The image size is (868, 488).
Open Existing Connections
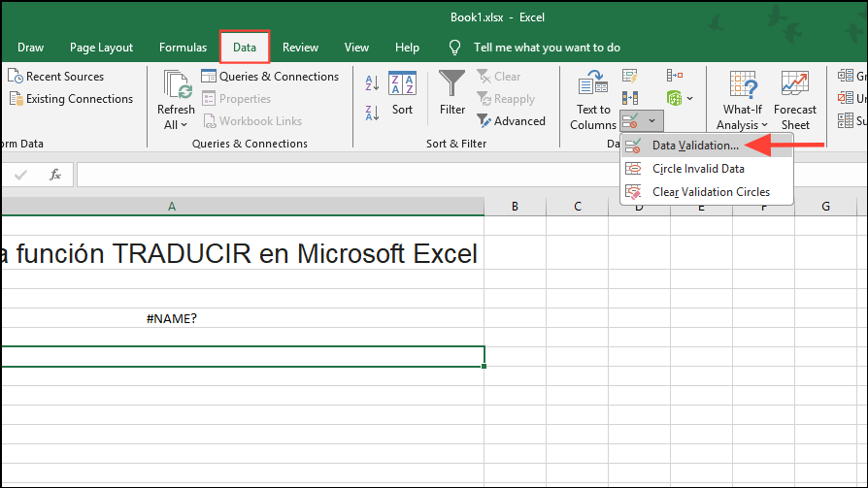[x=72, y=99]
